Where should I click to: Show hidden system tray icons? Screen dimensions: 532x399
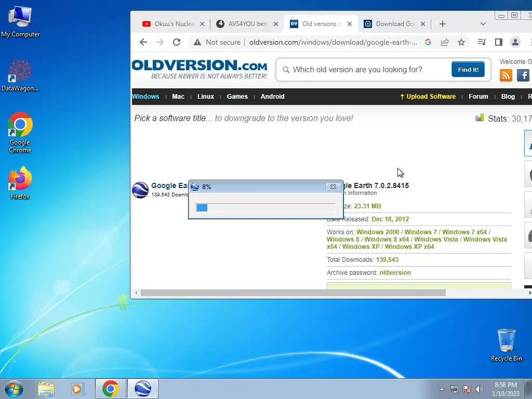[442, 389]
